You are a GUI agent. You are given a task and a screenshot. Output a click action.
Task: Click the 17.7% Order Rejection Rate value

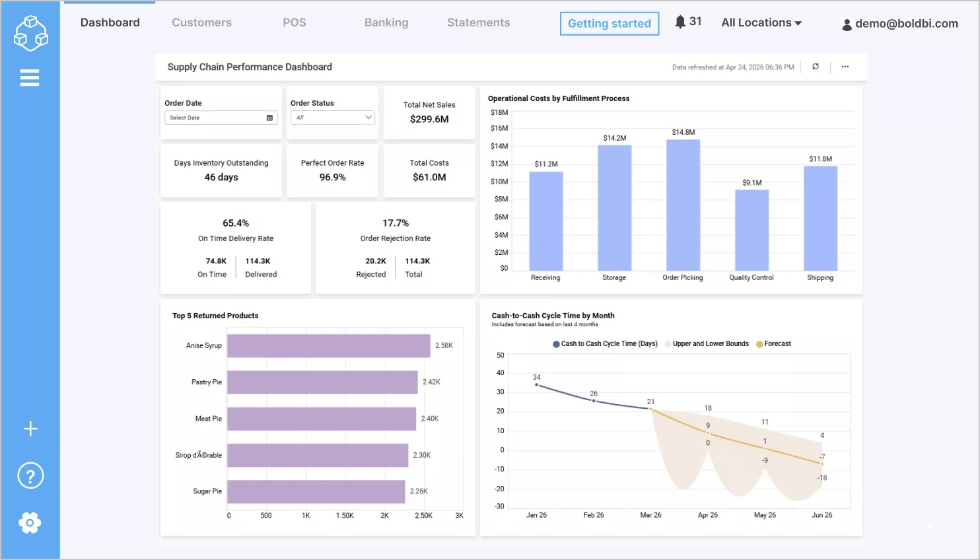point(396,223)
